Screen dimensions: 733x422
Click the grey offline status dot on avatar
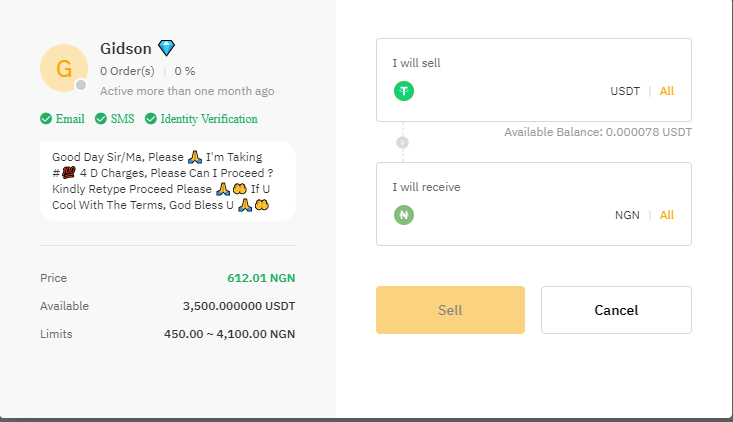pos(81,85)
